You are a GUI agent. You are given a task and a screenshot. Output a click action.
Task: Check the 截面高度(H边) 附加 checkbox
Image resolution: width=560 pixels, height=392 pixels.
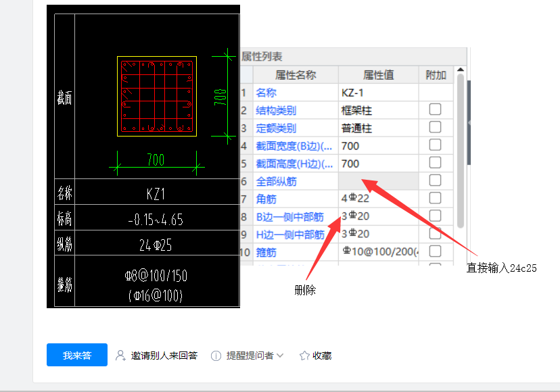tap(435, 163)
